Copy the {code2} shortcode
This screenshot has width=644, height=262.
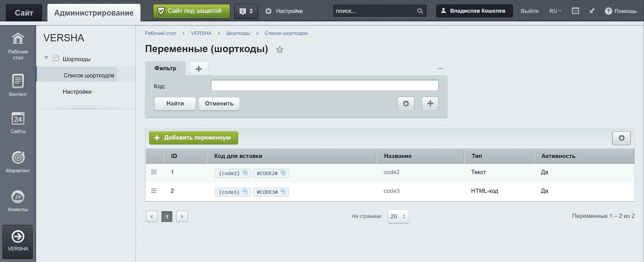245,173
